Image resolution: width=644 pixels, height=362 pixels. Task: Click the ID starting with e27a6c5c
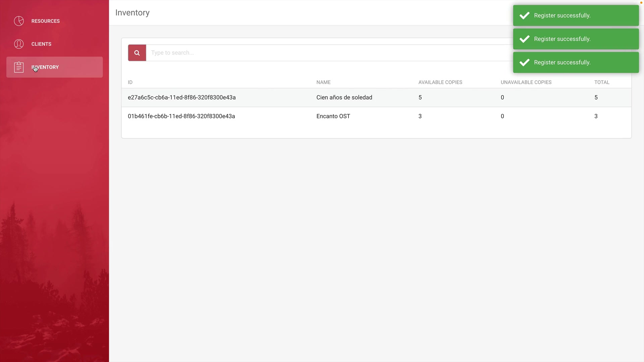(181, 98)
